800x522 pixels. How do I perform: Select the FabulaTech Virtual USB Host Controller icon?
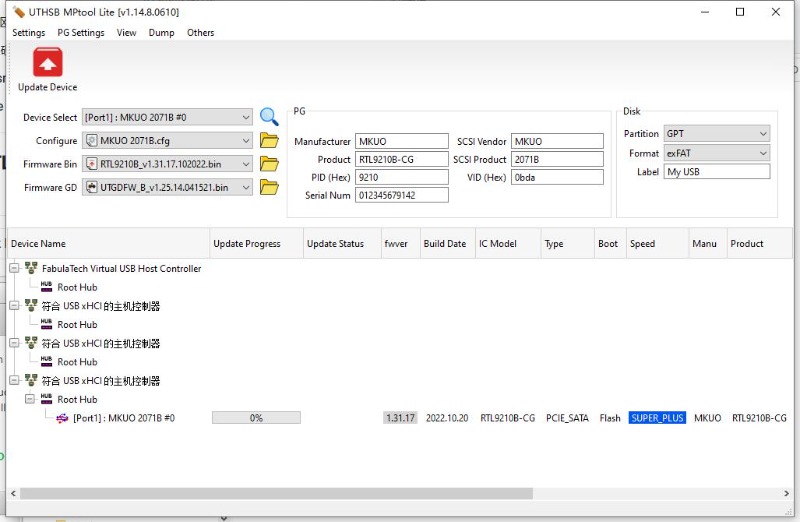[x=31, y=268]
